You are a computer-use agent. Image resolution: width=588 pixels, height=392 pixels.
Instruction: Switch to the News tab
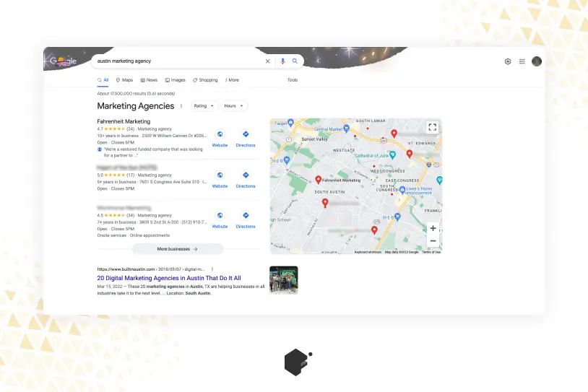pos(149,80)
